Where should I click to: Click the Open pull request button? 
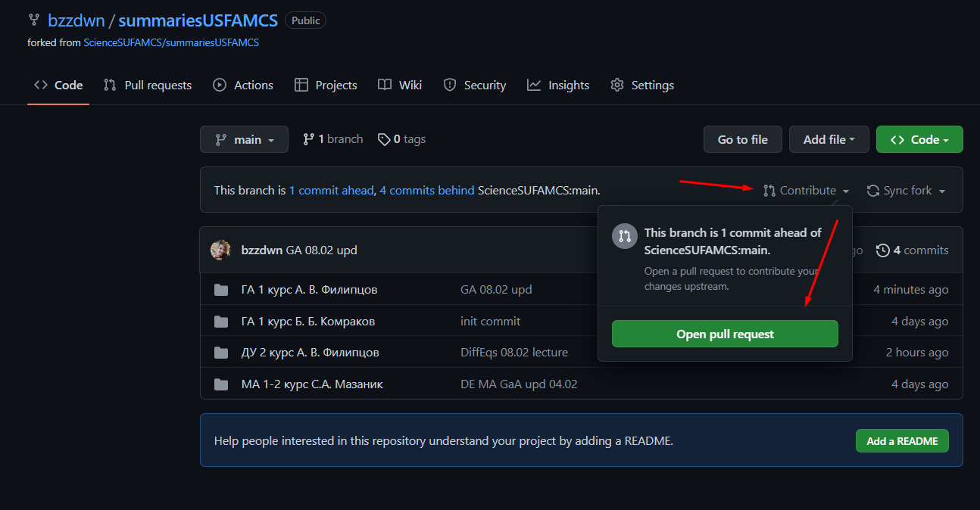(x=725, y=334)
